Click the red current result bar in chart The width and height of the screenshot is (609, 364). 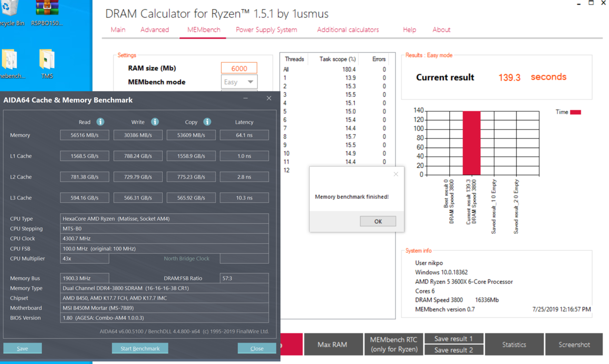click(x=471, y=143)
